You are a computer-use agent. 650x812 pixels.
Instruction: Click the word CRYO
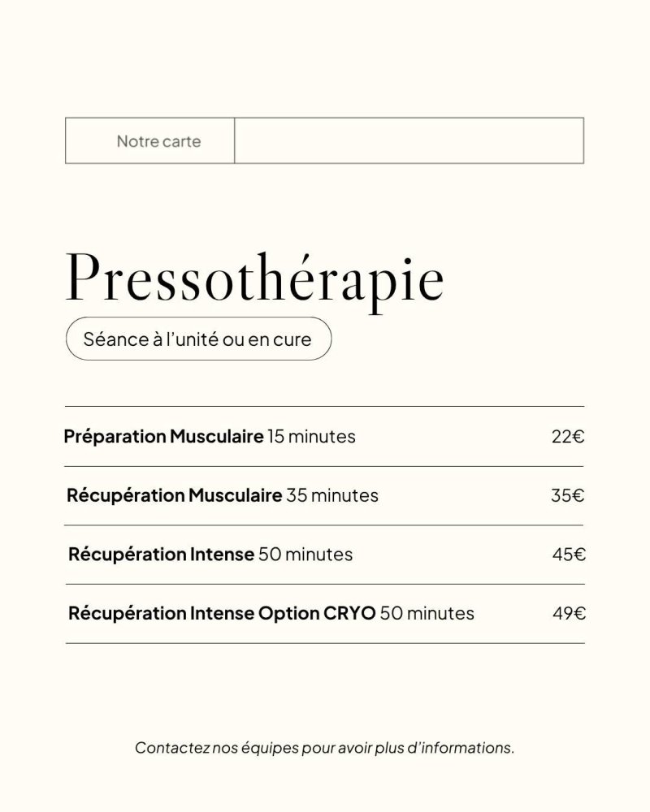point(349,613)
